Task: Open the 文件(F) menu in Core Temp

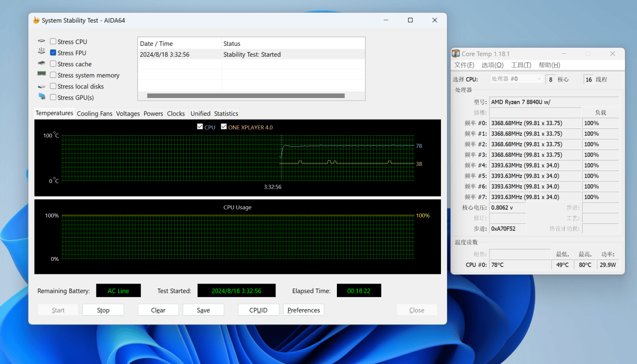Action: [465, 65]
